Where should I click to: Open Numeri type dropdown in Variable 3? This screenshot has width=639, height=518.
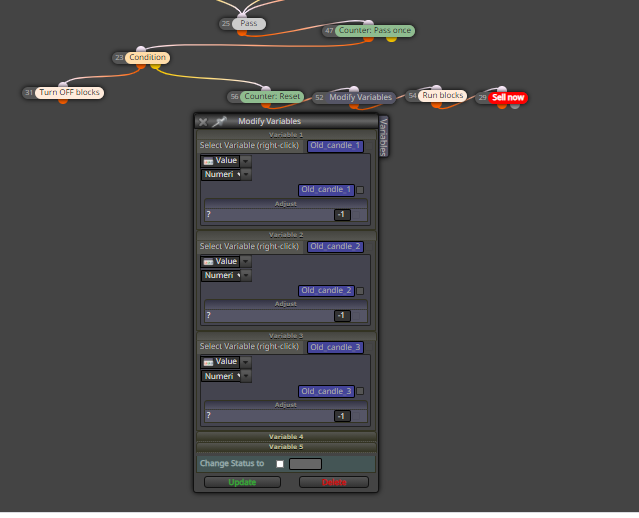tap(226, 376)
